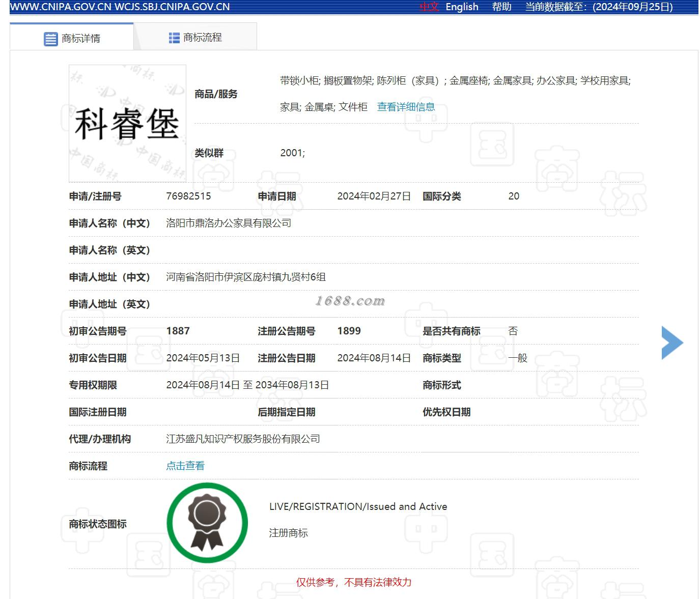Select applicant name 洛阳市鼎洛办公家具有限公司
Image resolution: width=700 pixels, height=599 pixels.
[x=229, y=223]
